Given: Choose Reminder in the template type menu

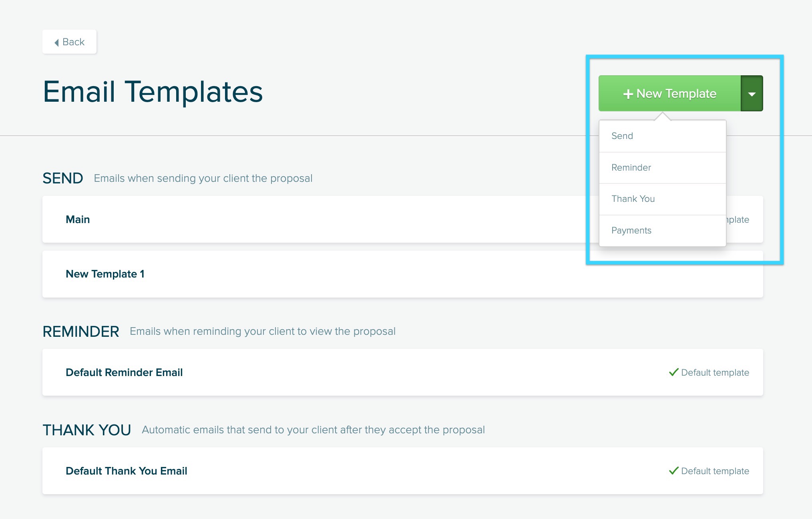Looking at the screenshot, I should 631,168.
